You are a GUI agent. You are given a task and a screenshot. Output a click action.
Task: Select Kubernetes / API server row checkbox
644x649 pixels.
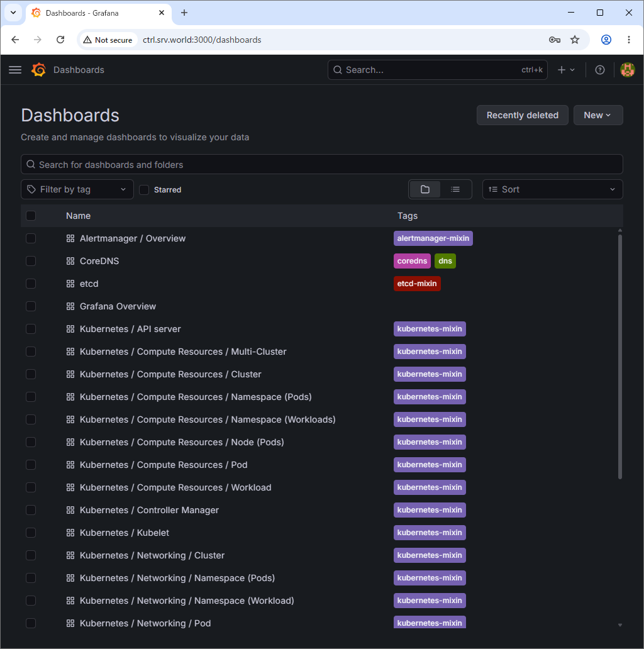click(31, 329)
